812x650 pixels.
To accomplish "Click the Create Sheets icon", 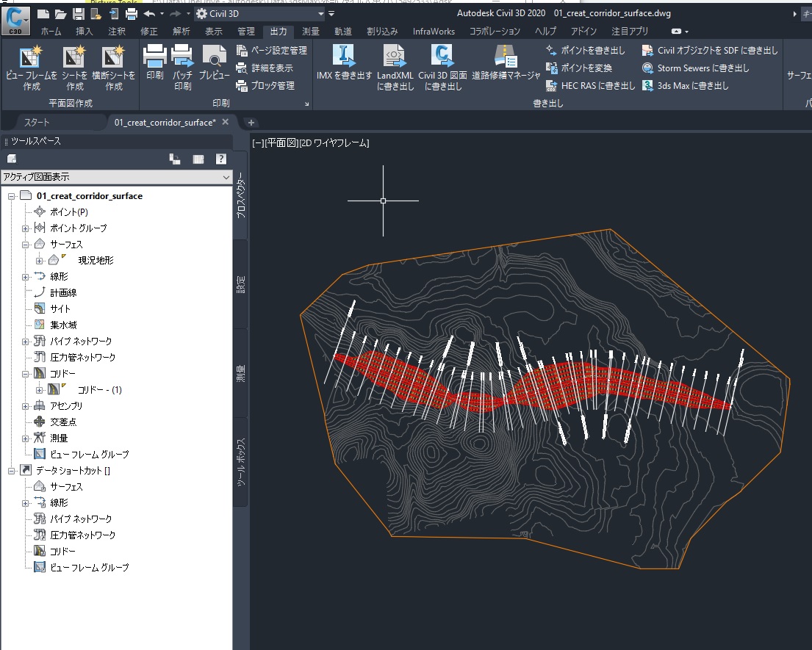I will [74, 57].
